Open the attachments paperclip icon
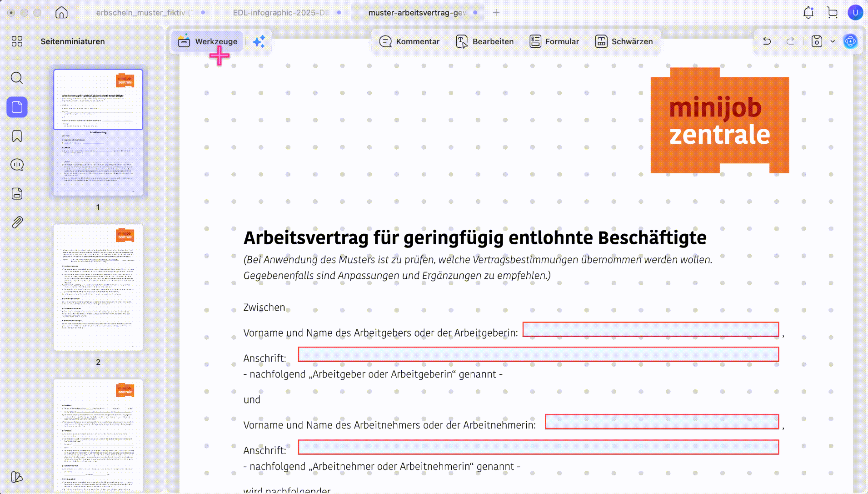Image resolution: width=868 pixels, height=494 pixels. point(17,222)
